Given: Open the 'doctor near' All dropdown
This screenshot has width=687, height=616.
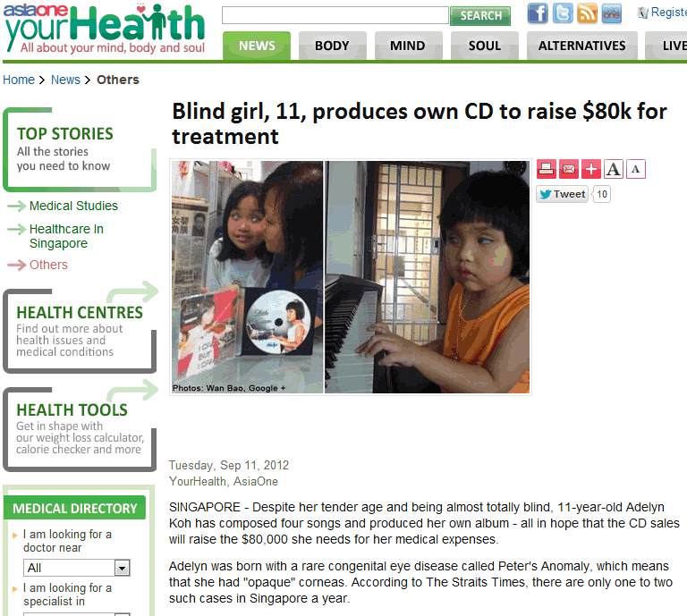Looking at the screenshot, I should pyautogui.click(x=77, y=568).
